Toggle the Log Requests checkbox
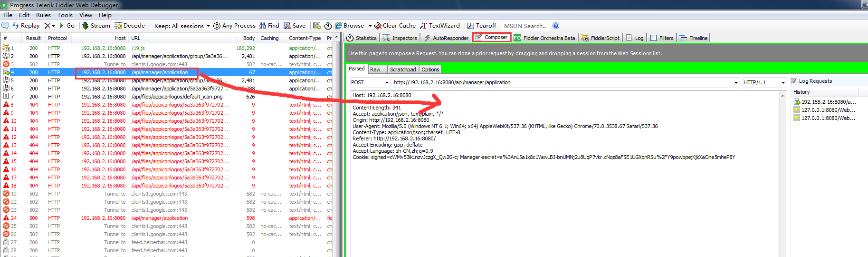 click(x=794, y=81)
